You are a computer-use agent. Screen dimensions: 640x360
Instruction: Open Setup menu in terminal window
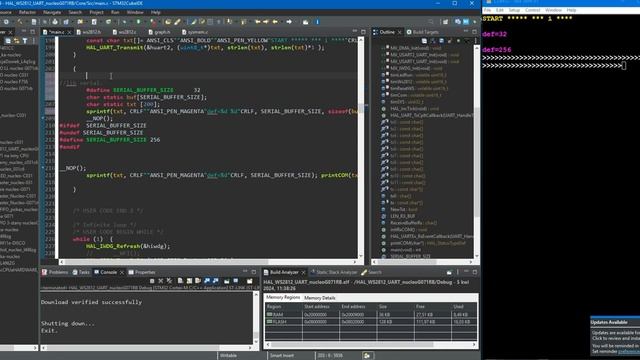(x=514, y=10)
